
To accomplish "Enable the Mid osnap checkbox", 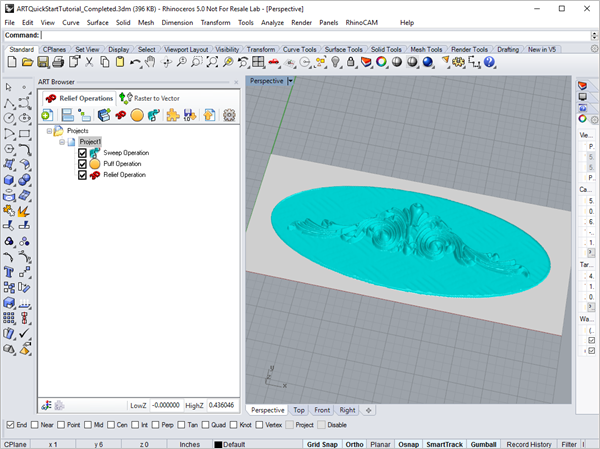I will tap(88, 425).
